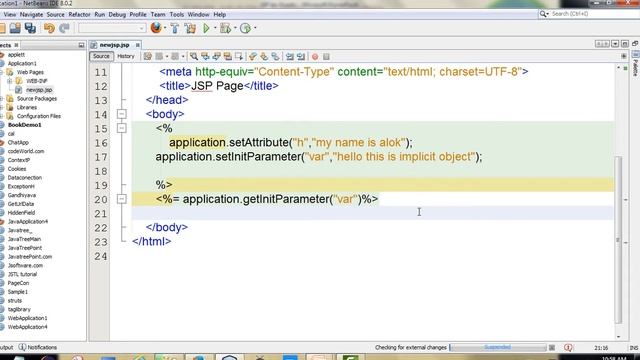Switch to the newjsp.jsp editor tab
640x360 pixels.
tap(114, 45)
